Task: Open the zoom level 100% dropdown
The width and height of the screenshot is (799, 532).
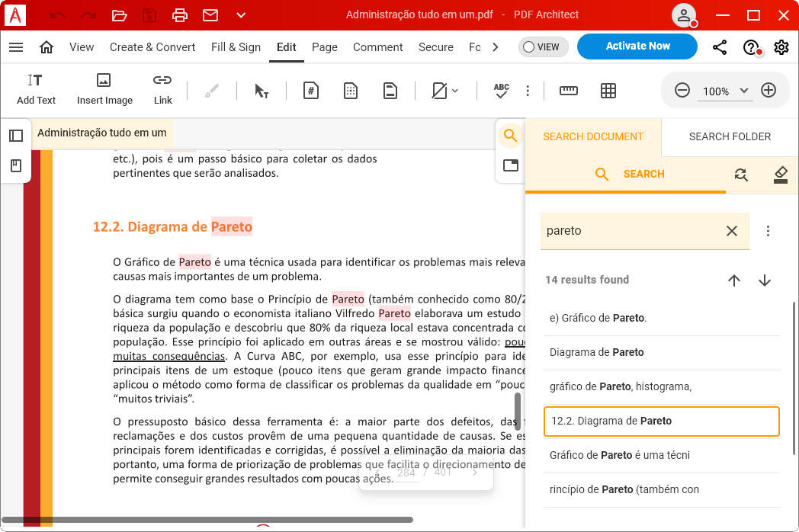Action: 744,91
